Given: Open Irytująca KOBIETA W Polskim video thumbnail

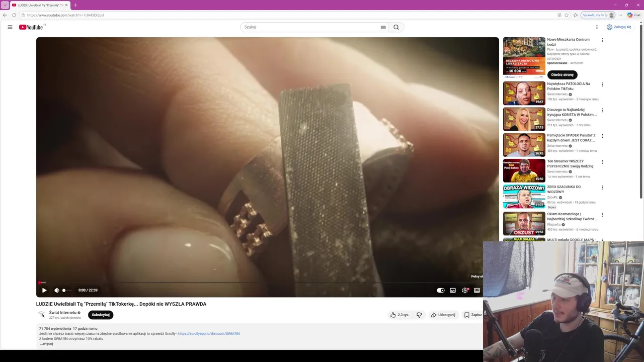Looking at the screenshot, I should pyautogui.click(x=524, y=119).
